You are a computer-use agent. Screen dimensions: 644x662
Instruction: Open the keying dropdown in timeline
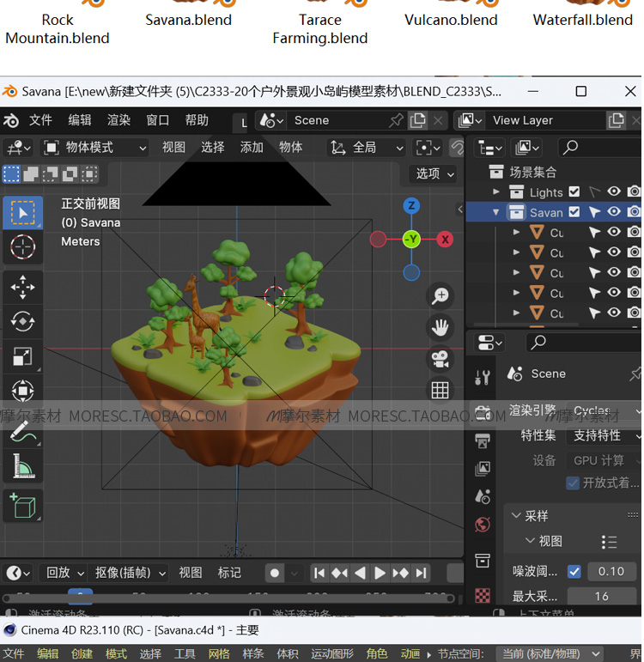(129, 573)
